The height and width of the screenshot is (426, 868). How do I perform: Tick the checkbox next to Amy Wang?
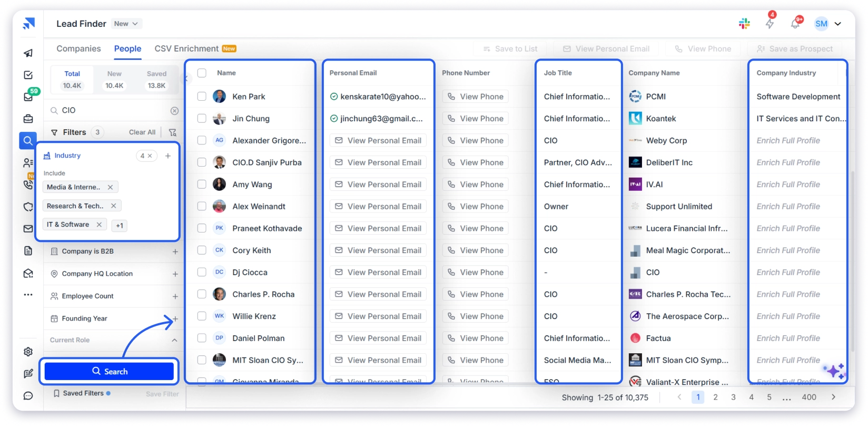(x=202, y=185)
